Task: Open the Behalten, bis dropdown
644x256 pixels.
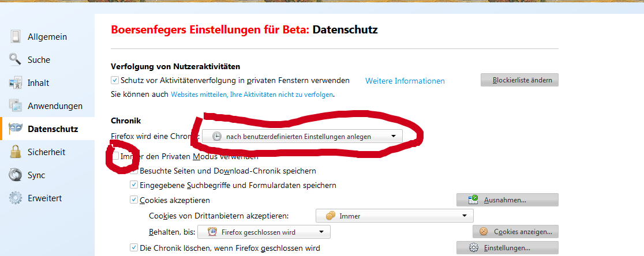Action: click(x=264, y=232)
